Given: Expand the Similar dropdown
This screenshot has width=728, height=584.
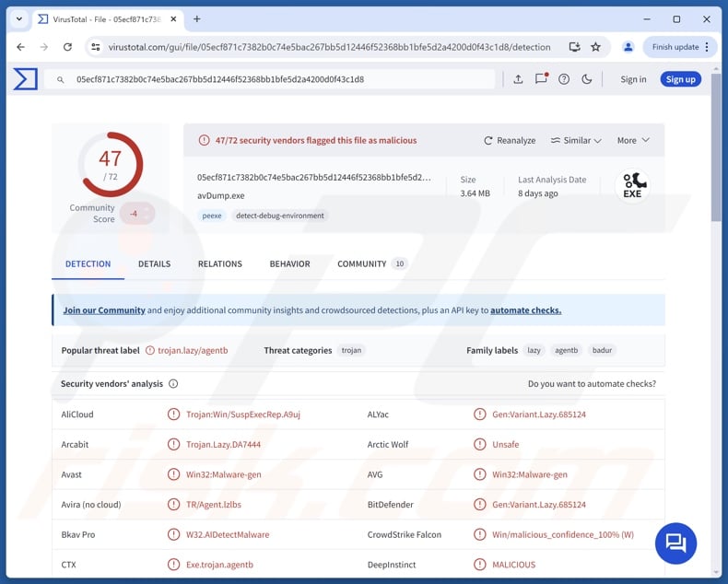Looking at the screenshot, I should coord(576,140).
